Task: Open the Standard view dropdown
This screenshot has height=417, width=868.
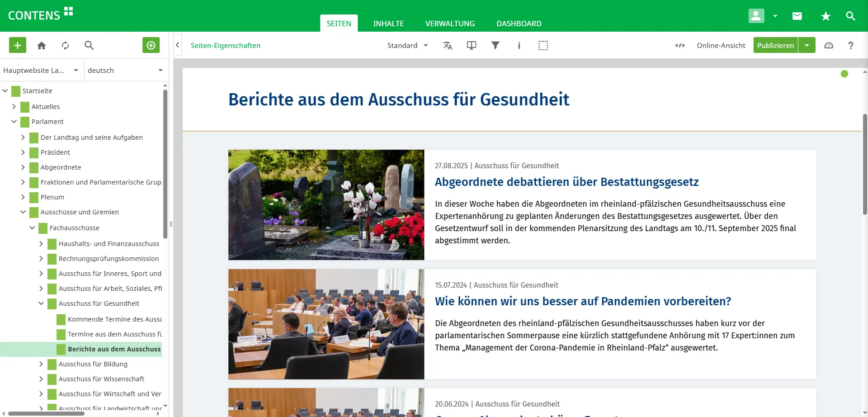Action: [407, 45]
